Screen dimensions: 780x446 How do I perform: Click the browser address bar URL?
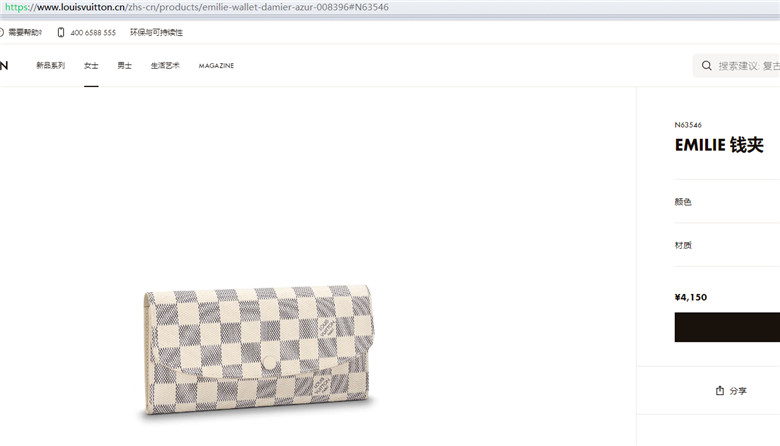[x=197, y=7]
